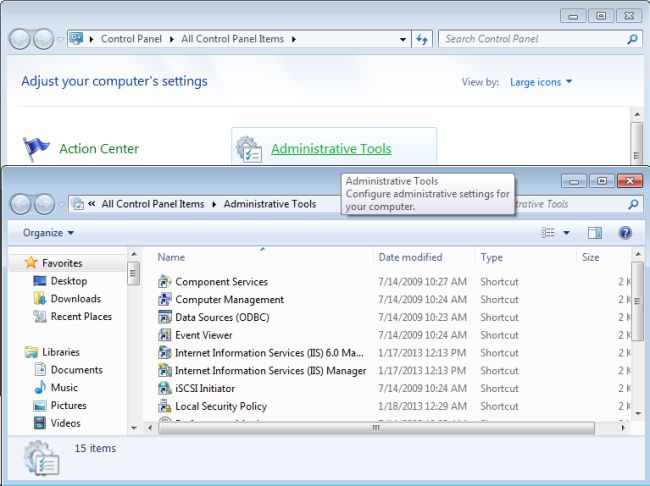
Task: Click the Computer Management shortcut icon
Action: pyautogui.click(x=165, y=299)
